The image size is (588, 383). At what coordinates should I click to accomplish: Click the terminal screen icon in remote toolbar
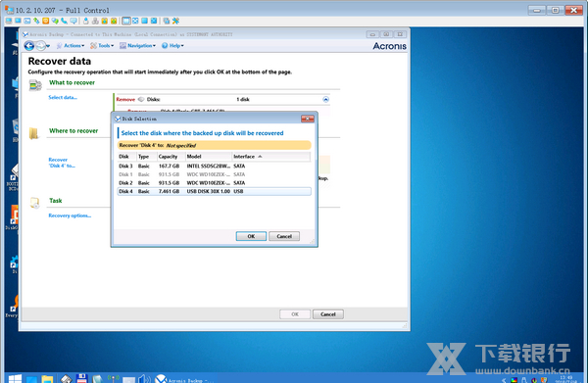click(27, 21)
